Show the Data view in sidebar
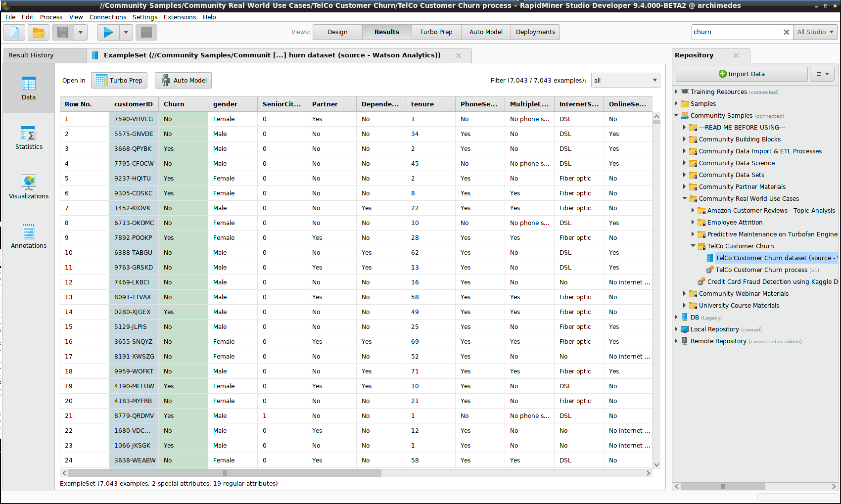Viewport: 841px width, 504px height. coord(29,89)
